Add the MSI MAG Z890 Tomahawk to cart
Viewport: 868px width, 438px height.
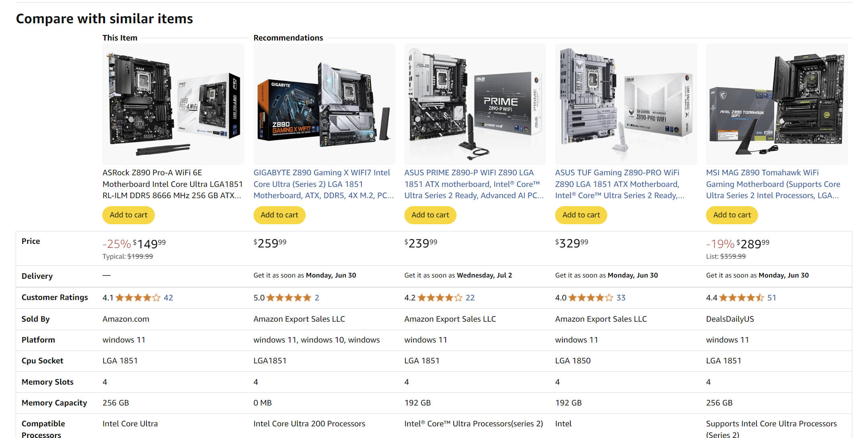coord(732,215)
